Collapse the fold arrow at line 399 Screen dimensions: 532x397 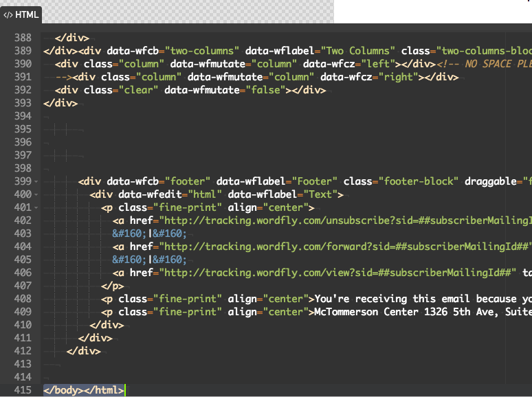click(36, 182)
